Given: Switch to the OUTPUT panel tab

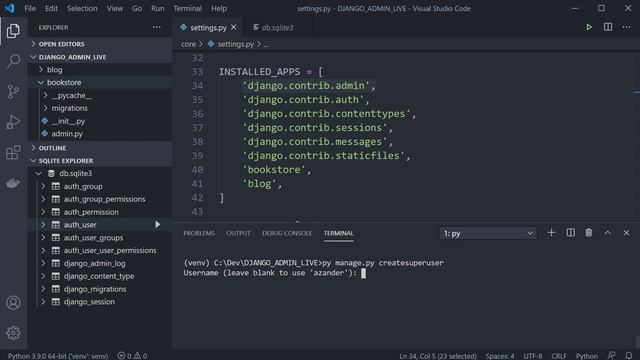Looking at the screenshot, I should tap(238, 233).
